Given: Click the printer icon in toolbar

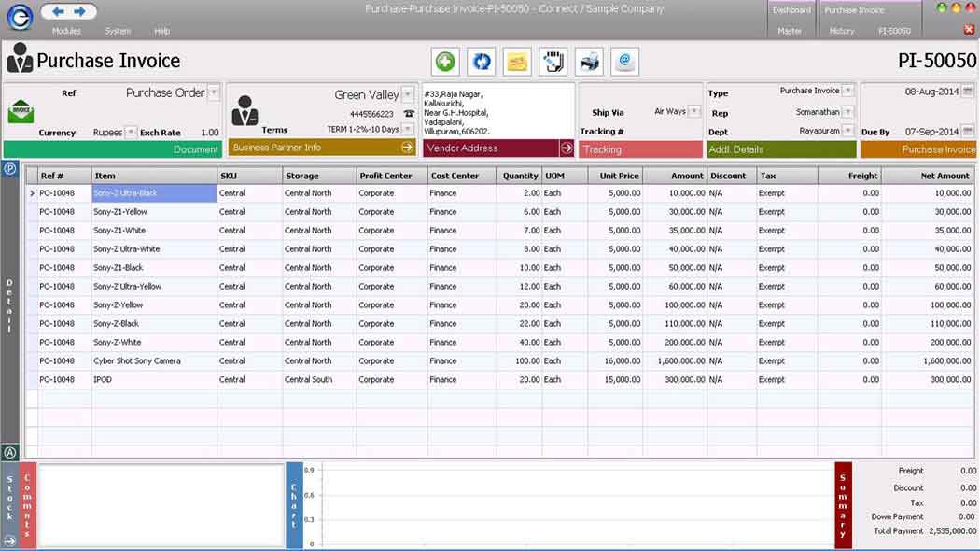Looking at the screenshot, I should coord(589,62).
